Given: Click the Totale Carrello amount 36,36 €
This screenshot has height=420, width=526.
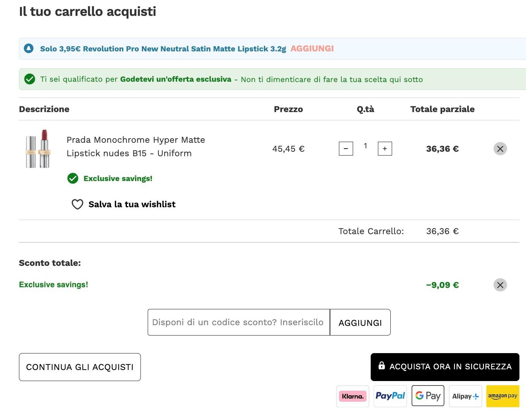Looking at the screenshot, I should point(442,231).
